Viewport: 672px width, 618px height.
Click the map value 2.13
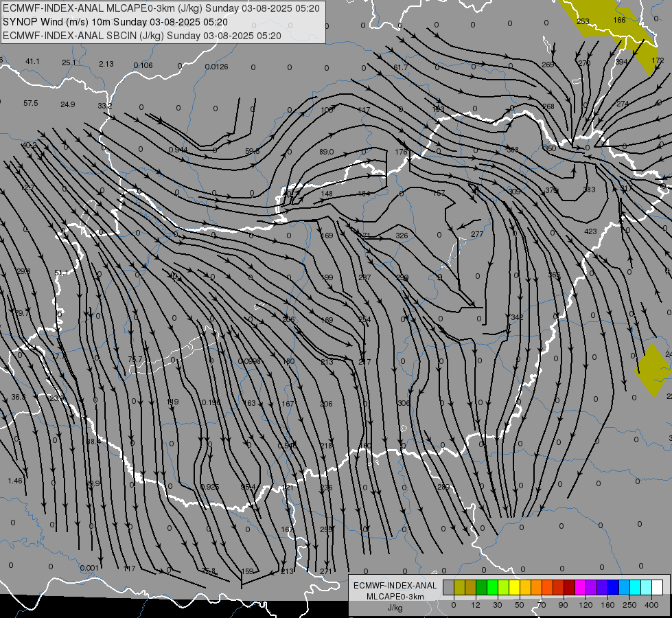tap(106, 64)
